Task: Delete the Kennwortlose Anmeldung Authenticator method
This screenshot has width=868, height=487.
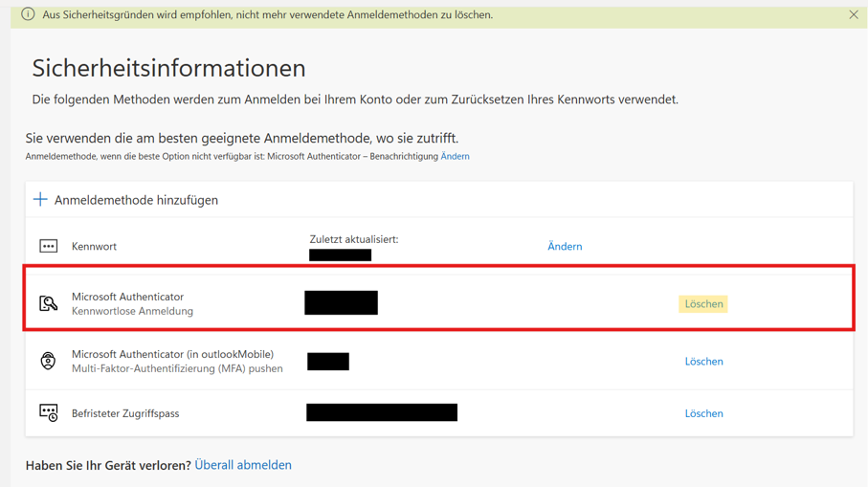Action: tap(703, 304)
